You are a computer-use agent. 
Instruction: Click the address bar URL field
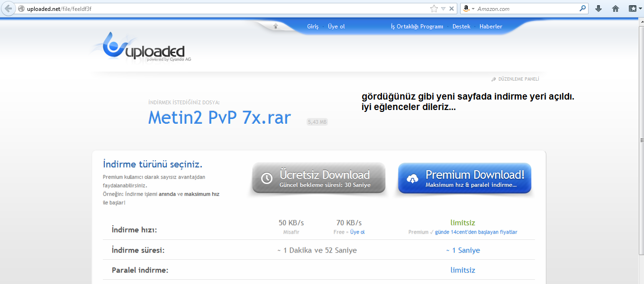coord(227,9)
